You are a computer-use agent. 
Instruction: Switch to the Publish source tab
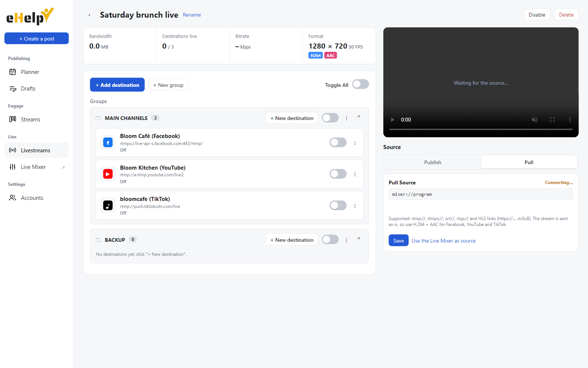pyautogui.click(x=433, y=162)
